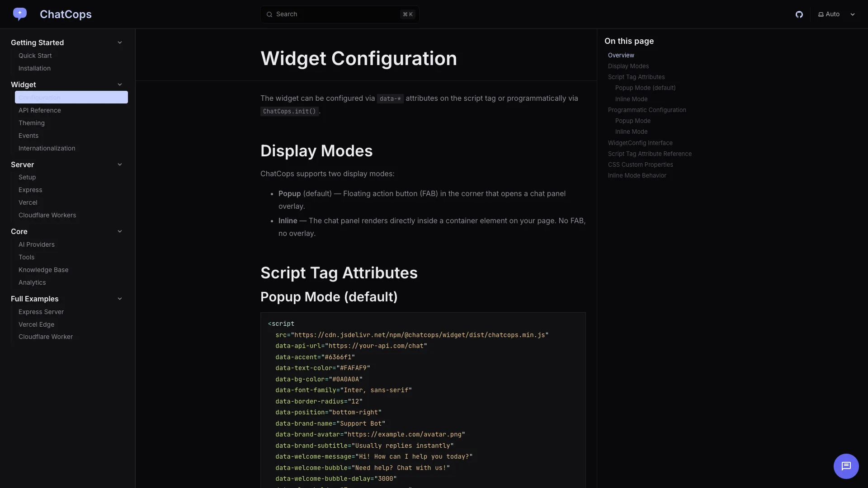Jump to Script Tag Attributes in outline
Screen dimensions: 868x488
637,77
